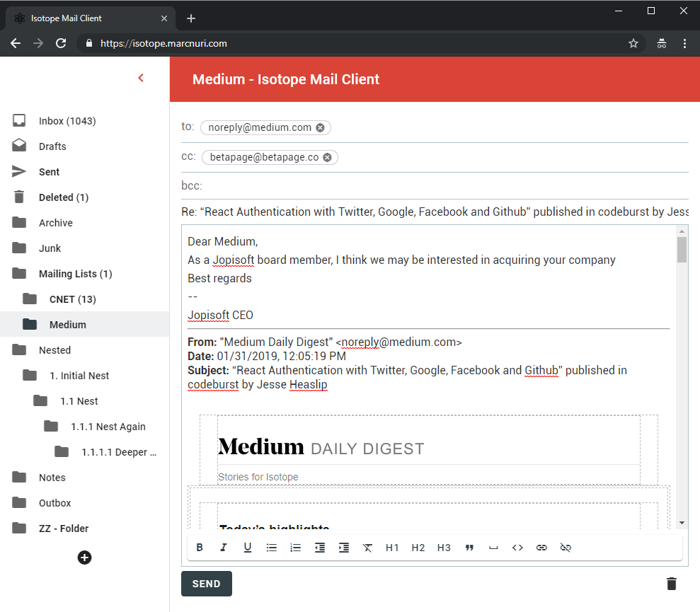Screen dimensions: 700x612
Task: Open the Drafts folder
Action: (x=84, y=146)
